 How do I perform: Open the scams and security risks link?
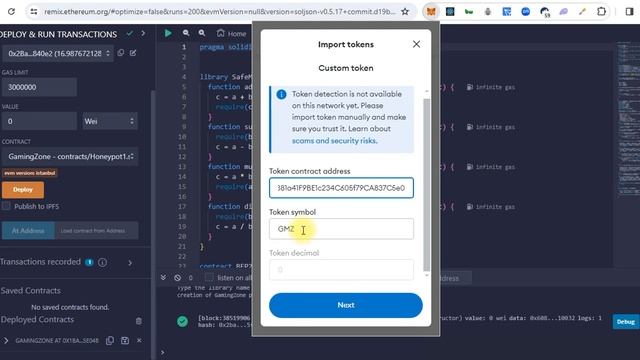pyautogui.click(x=334, y=140)
